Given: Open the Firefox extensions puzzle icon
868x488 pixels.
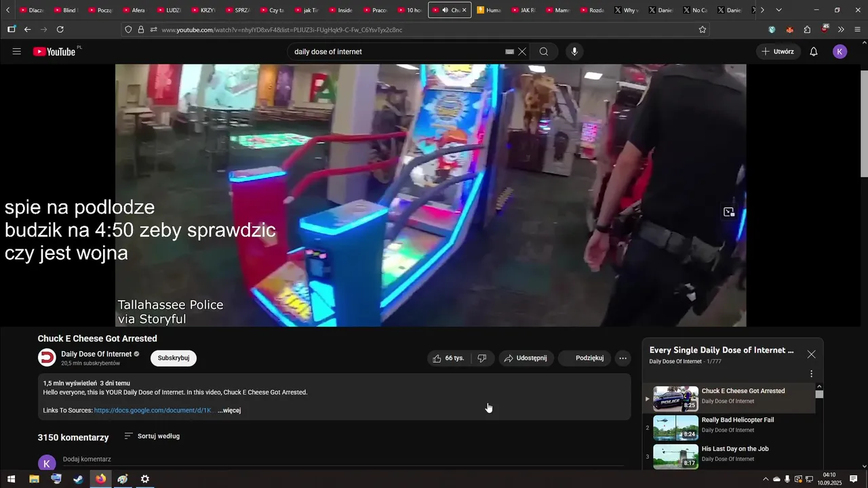Looking at the screenshot, I should [807, 29].
